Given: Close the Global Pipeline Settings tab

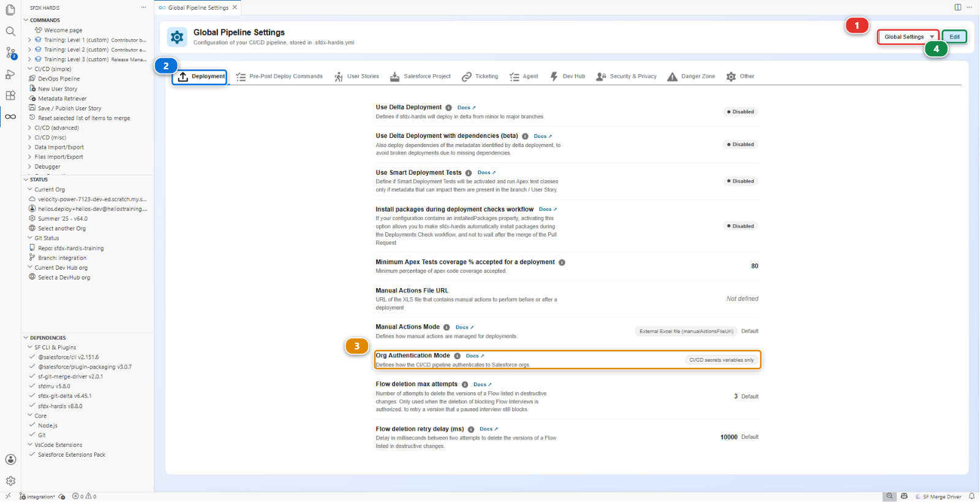Looking at the screenshot, I should pyautogui.click(x=235, y=7).
